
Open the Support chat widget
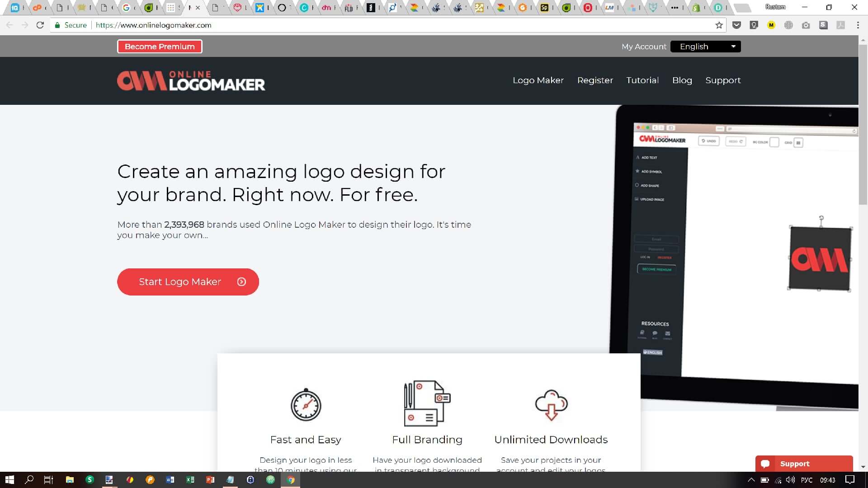803,464
